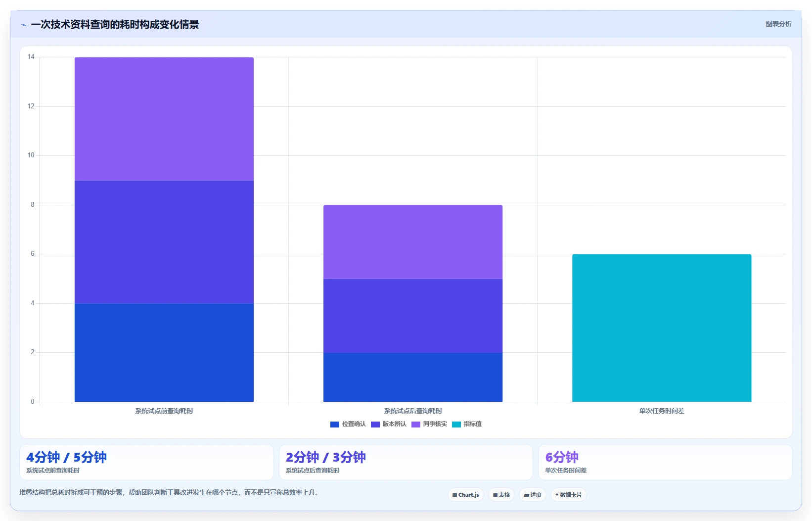Click the 进度 tag button
This screenshot has height=521, width=812.
(x=533, y=495)
